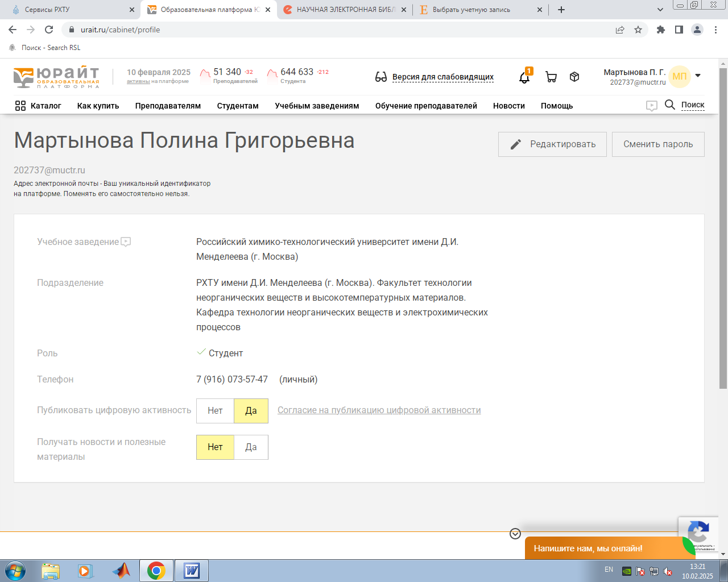
Task: Bookmark this page with star icon
Action: click(x=638, y=30)
